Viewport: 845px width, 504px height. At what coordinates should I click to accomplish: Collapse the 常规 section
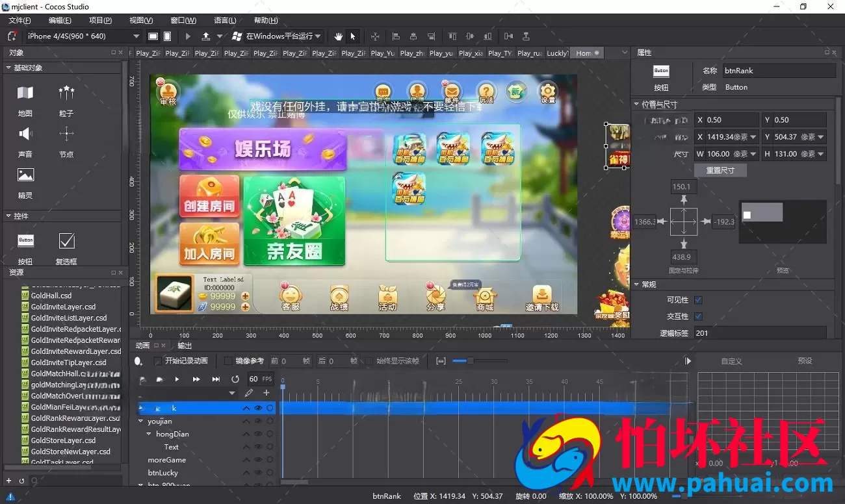636,284
